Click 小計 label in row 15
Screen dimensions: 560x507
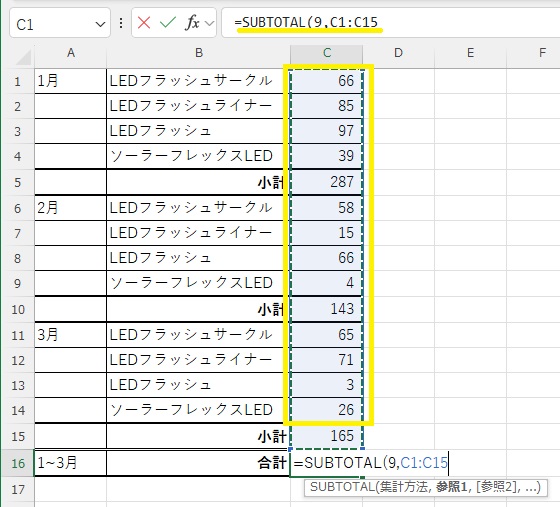pos(271,436)
